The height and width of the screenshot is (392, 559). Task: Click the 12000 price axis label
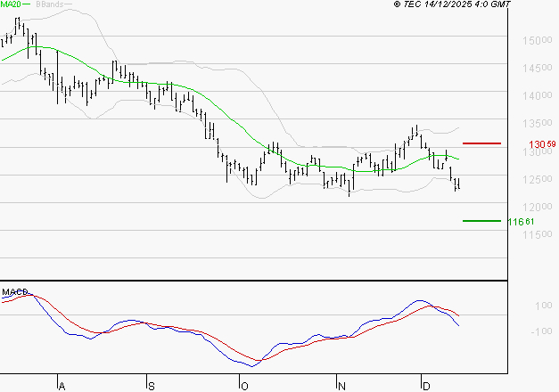538,207
